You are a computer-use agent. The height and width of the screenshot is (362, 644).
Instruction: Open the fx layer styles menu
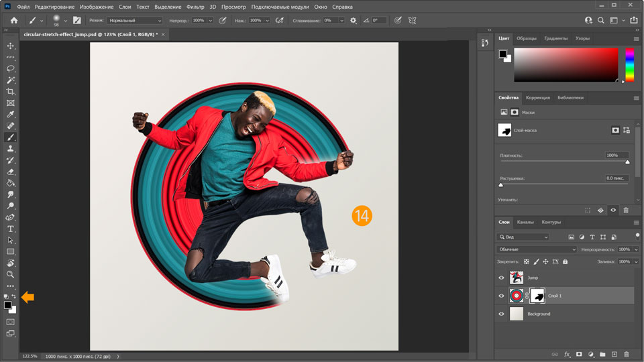point(567,354)
